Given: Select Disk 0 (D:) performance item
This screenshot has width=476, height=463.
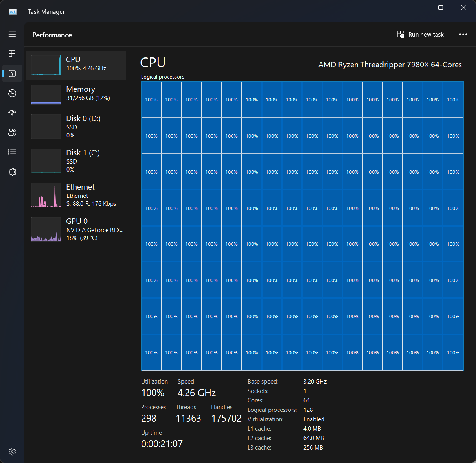Looking at the screenshot, I should click(x=76, y=127).
